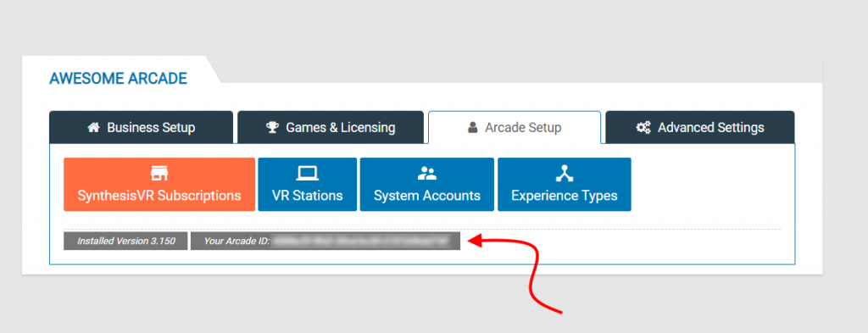The height and width of the screenshot is (333, 868).
Task: Open the System Accounts button text
Action: click(x=427, y=196)
